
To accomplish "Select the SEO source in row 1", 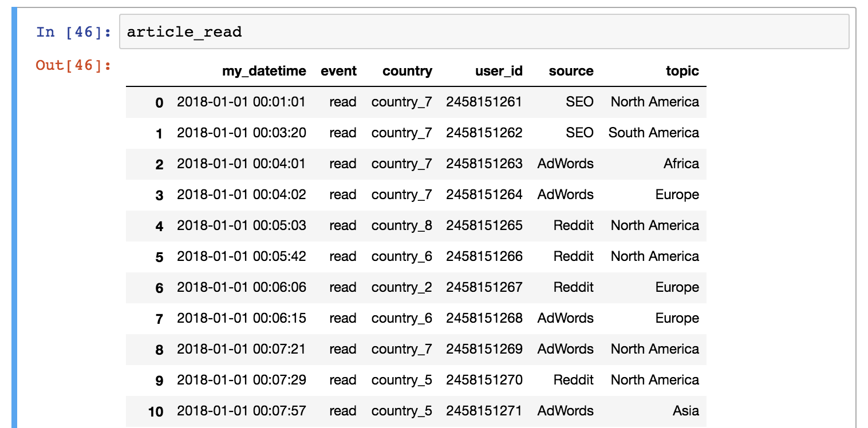I will pos(581,133).
